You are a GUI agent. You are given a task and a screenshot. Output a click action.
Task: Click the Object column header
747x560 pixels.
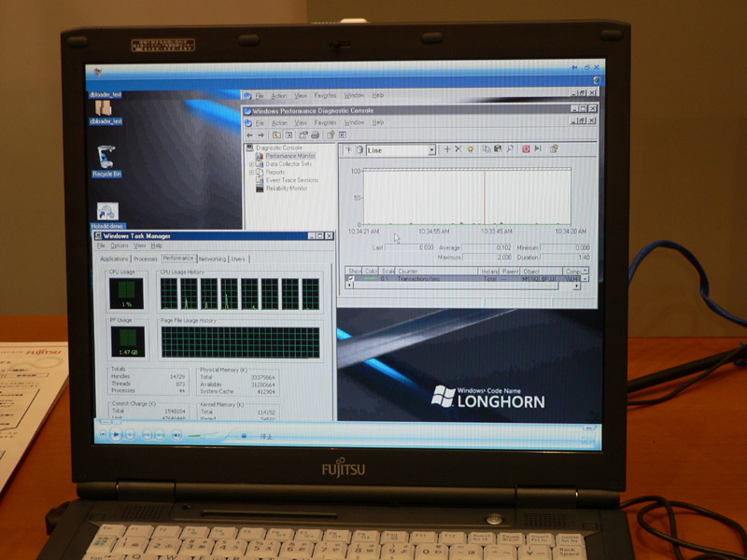tap(542, 271)
